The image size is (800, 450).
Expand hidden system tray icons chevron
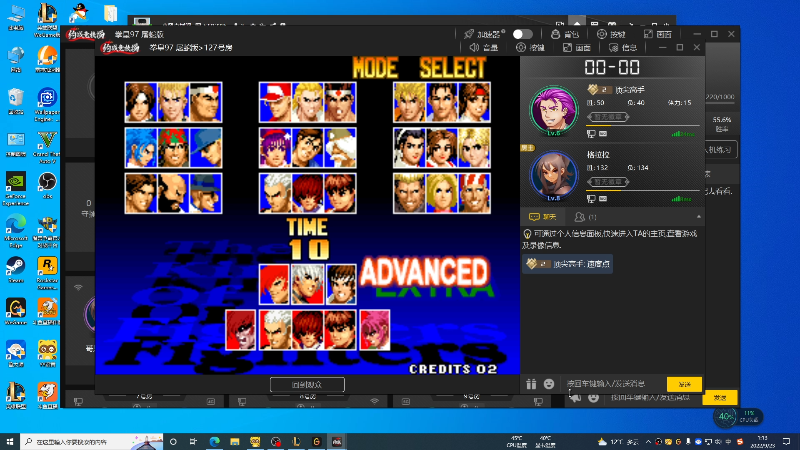point(648,441)
